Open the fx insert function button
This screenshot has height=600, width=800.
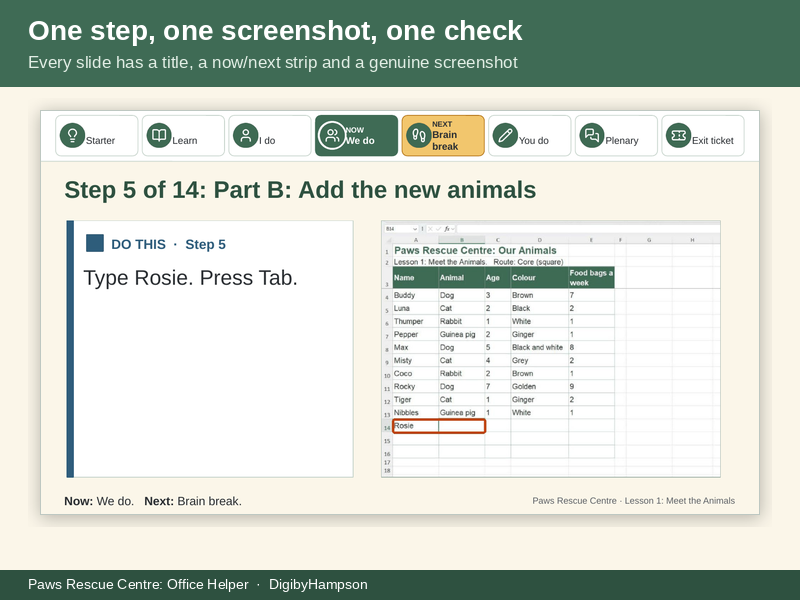click(447, 229)
